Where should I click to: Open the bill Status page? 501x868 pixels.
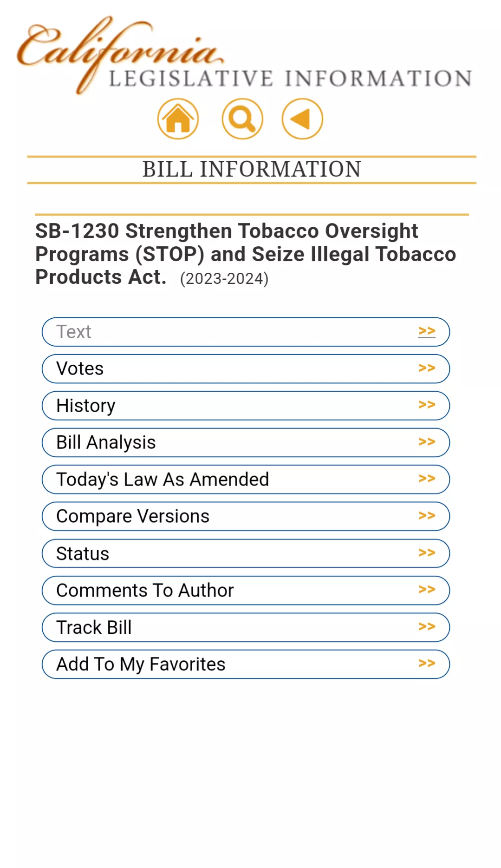[x=83, y=553]
